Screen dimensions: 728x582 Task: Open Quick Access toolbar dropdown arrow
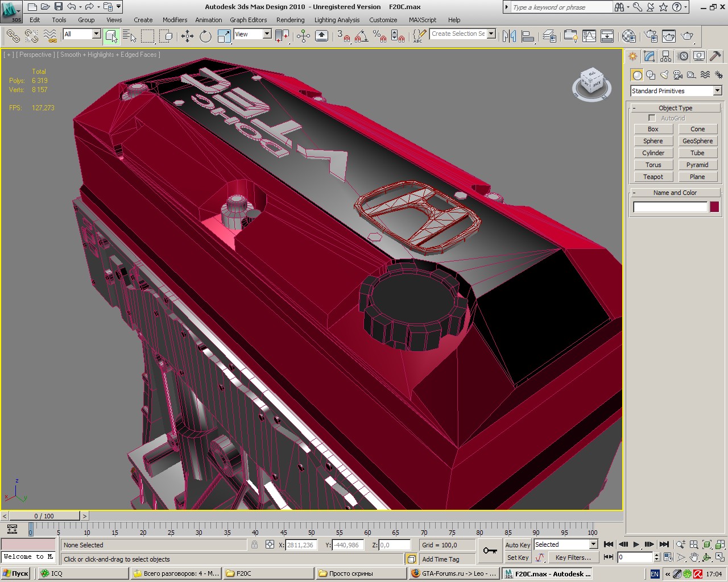118,7
